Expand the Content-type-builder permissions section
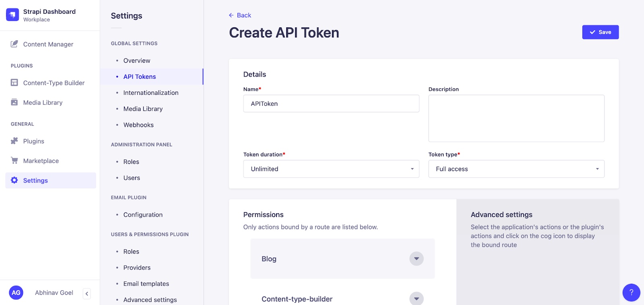644x305 pixels. (417, 298)
